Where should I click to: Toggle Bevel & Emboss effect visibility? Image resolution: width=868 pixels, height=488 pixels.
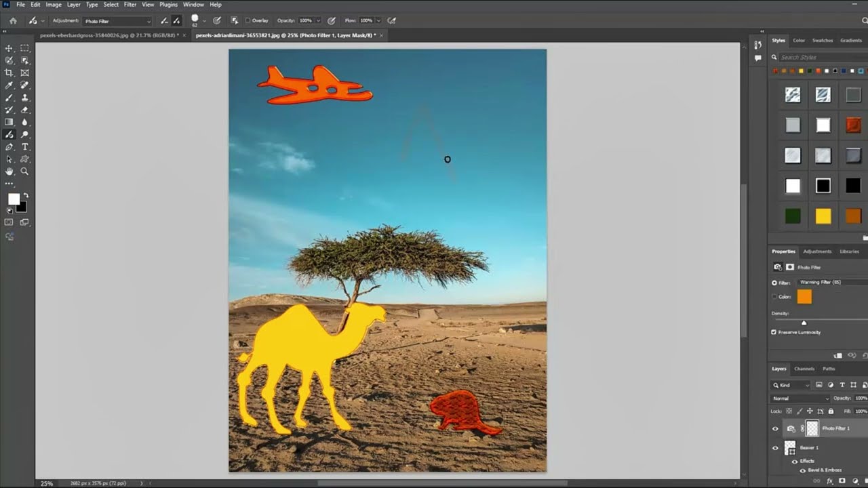pos(803,470)
